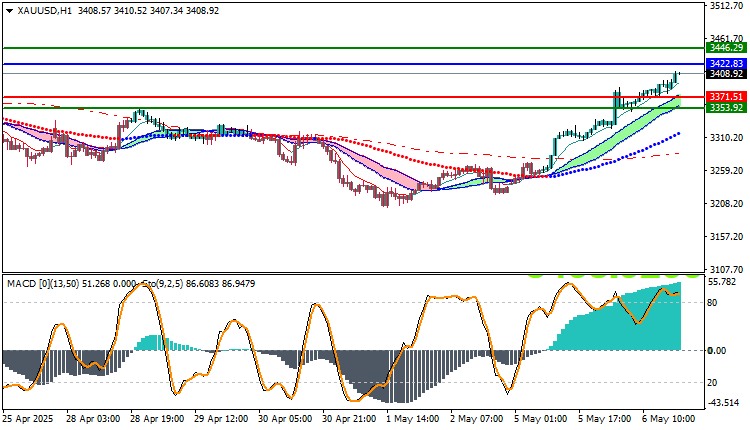
Task: Click the 20 stochastic level label
Action: (x=712, y=383)
